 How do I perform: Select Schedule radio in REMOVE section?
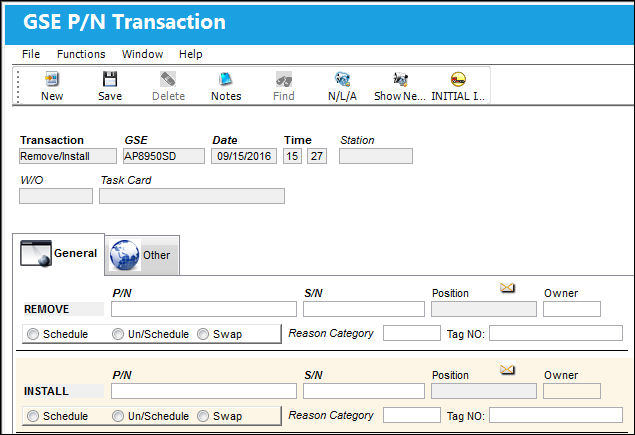(x=33, y=334)
